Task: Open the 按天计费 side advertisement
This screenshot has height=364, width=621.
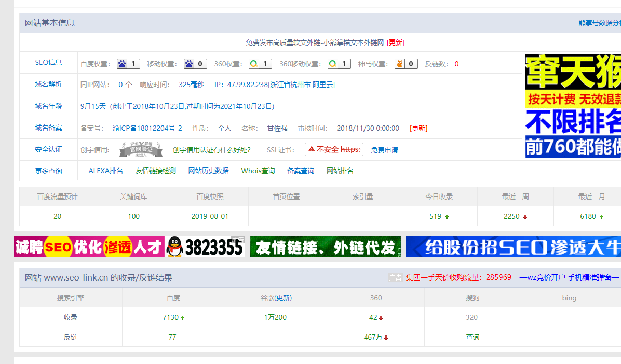Action: pos(573,106)
